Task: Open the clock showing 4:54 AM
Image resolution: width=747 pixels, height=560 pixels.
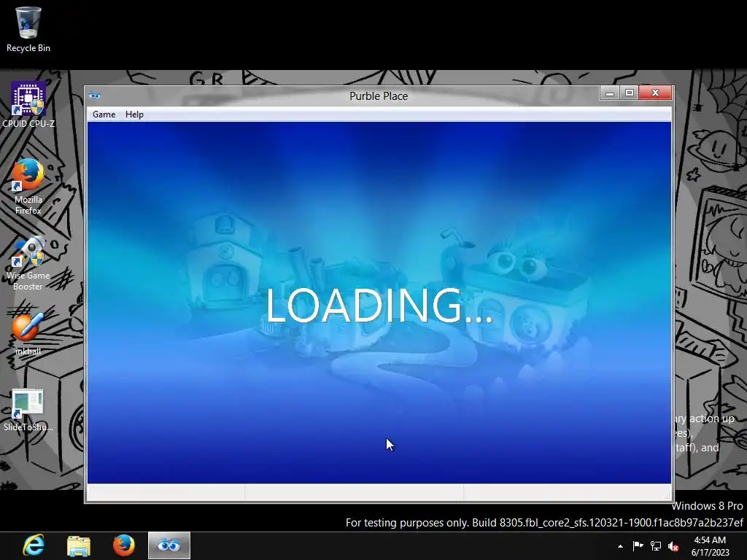Action: (710, 546)
